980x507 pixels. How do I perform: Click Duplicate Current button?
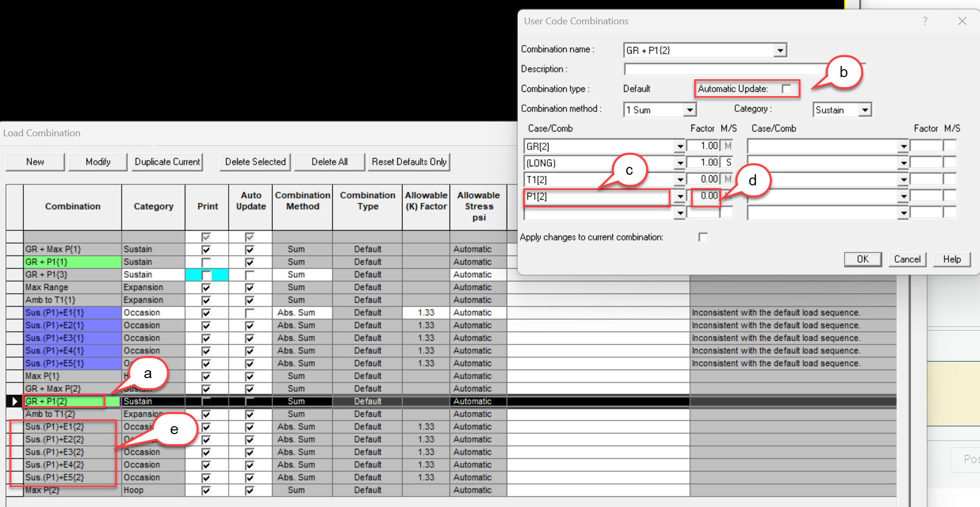click(167, 162)
